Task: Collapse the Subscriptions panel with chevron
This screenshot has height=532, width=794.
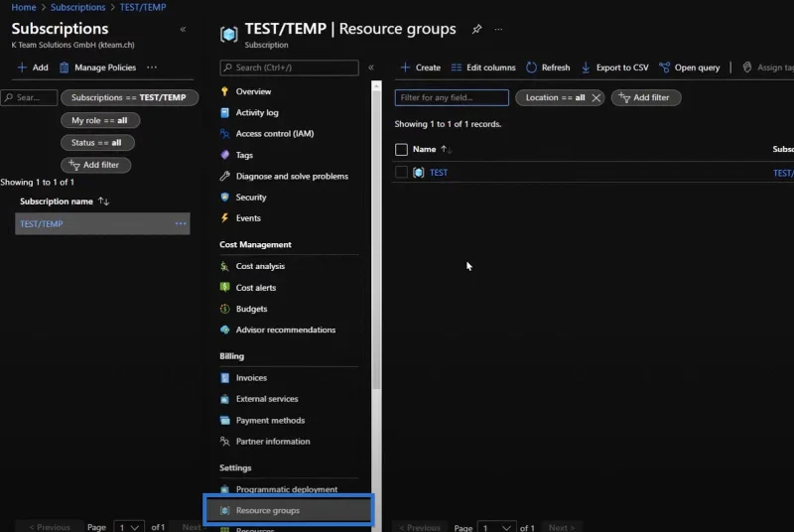Action: pyautogui.click(x=183, y=30)
